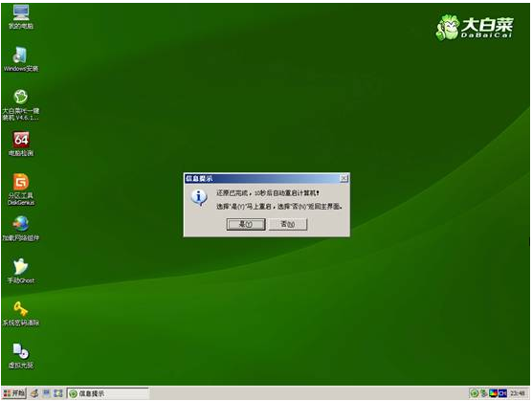Close the 信息提示 dialog

(344, 178)
